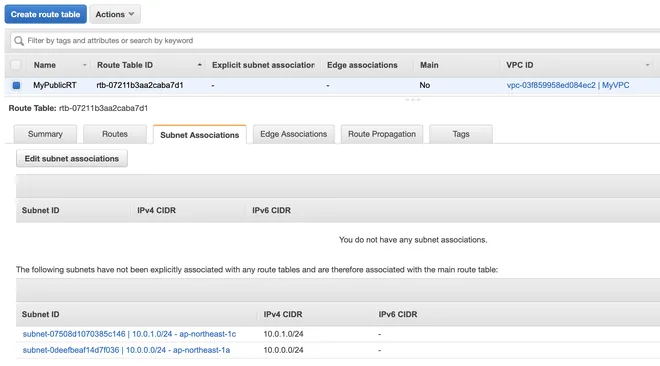Select the 10.0.0.0/24 IPv4 CIDR cell
660x366 pixels.
coord(283,350)
